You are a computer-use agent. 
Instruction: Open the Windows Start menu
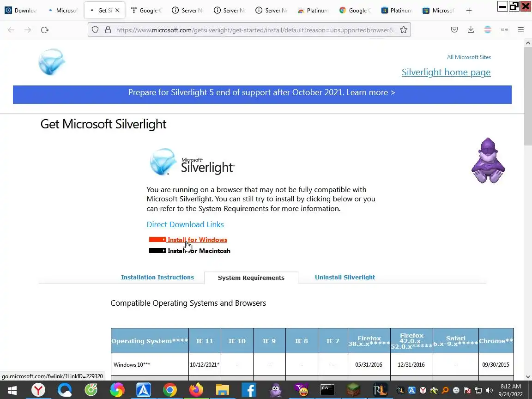pyautogui.click(x=12, y=390)
